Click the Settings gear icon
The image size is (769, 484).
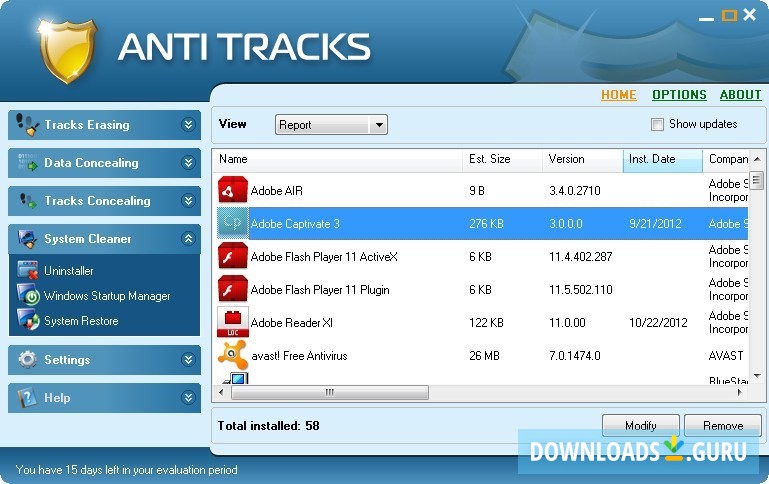(x=27, y=359)
